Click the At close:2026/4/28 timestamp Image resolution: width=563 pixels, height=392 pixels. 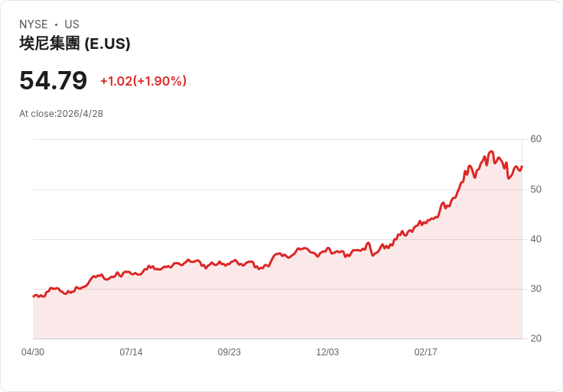pyautogui.click(x=61, y=114)
